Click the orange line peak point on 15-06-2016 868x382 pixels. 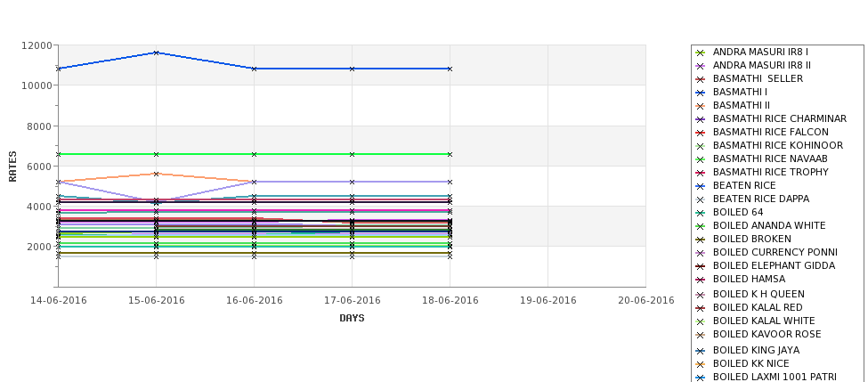tap(156, 174)
